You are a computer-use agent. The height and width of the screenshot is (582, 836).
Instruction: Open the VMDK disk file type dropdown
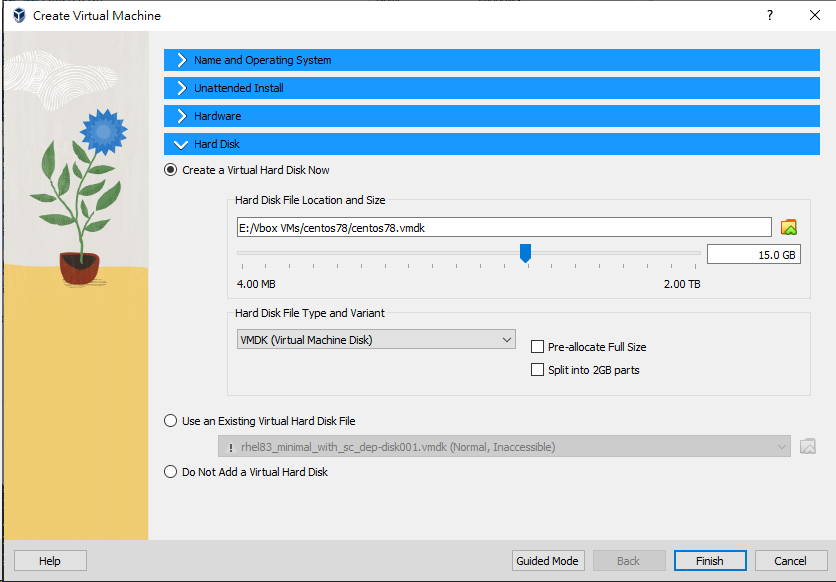click(375, 340)
